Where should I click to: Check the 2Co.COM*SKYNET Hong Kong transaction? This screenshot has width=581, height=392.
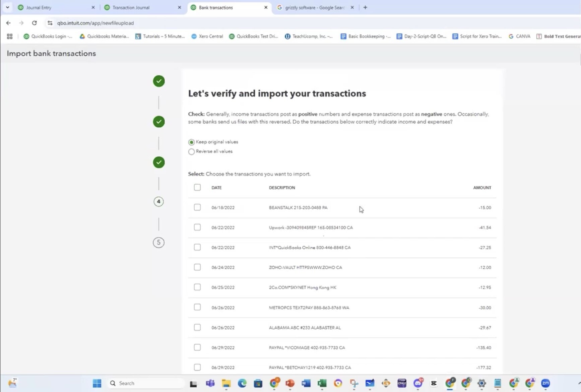pyautogui.click(x=197, y=287)
